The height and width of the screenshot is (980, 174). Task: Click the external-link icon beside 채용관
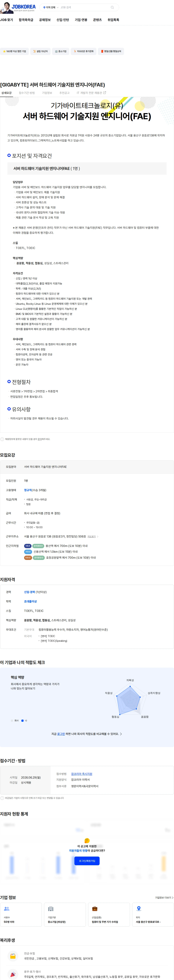coord(105,92)
